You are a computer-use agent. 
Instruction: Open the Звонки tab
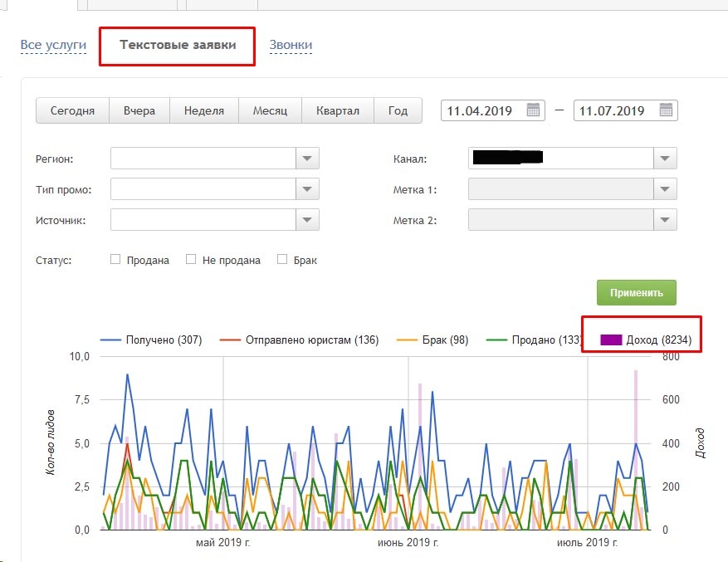point(291,45)
